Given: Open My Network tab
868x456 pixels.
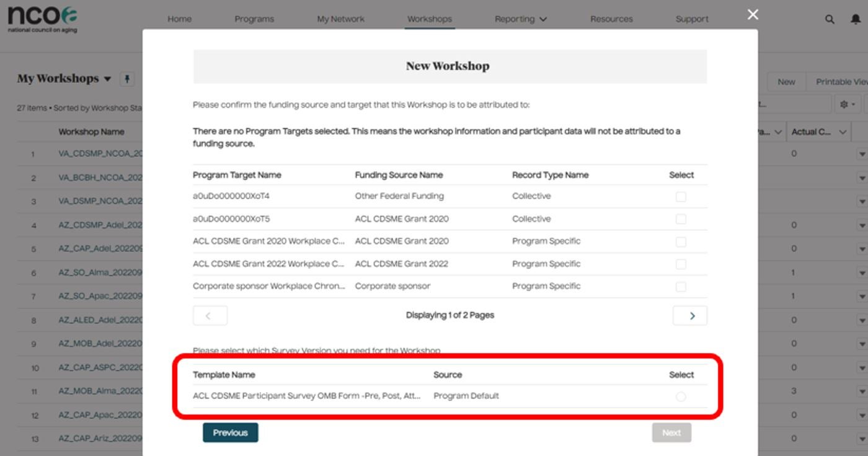Looking at the screenshot, I should 341,19.
